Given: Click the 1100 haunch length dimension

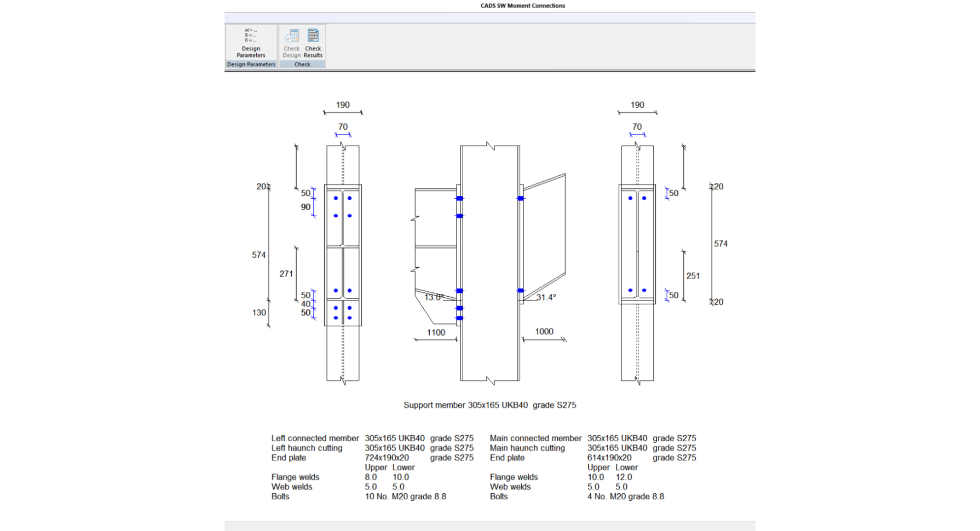Looking at the screenshot, I should [436, 332].
